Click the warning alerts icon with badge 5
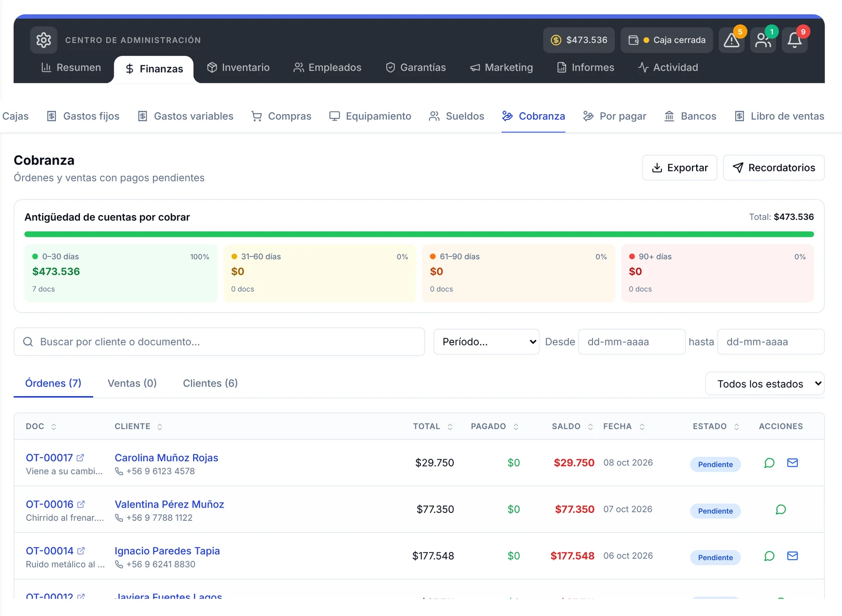Screen dimensions: 842x616 click(731, 40)
